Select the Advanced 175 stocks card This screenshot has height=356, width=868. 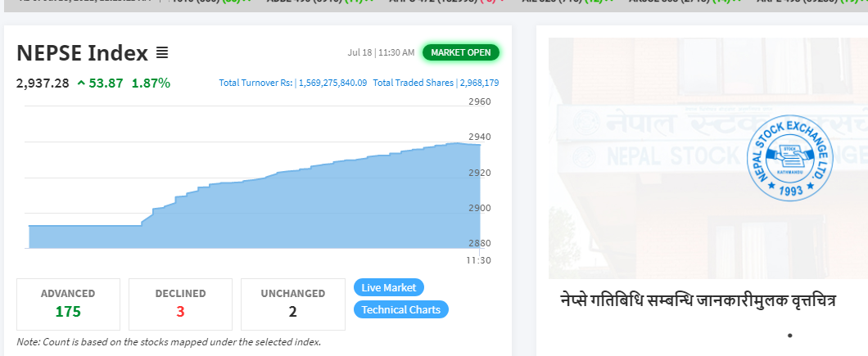click(68, 304)
